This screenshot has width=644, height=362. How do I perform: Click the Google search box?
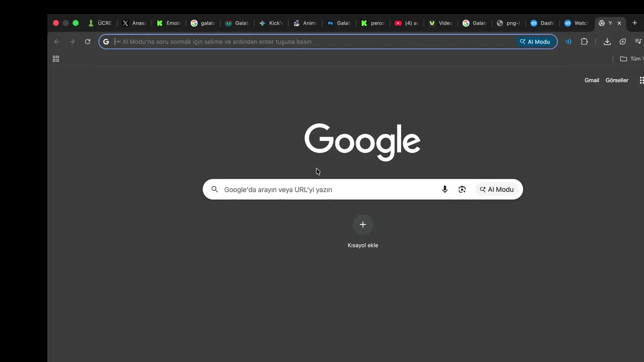363,190
